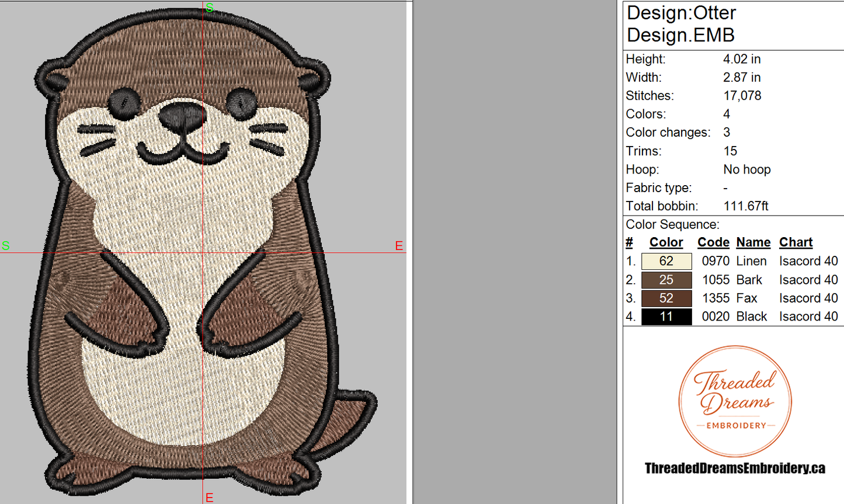This screenshot has height=504, width=844.
Task: Click the total bobbin value '111.67ft'
Action: tap(746, 206)
